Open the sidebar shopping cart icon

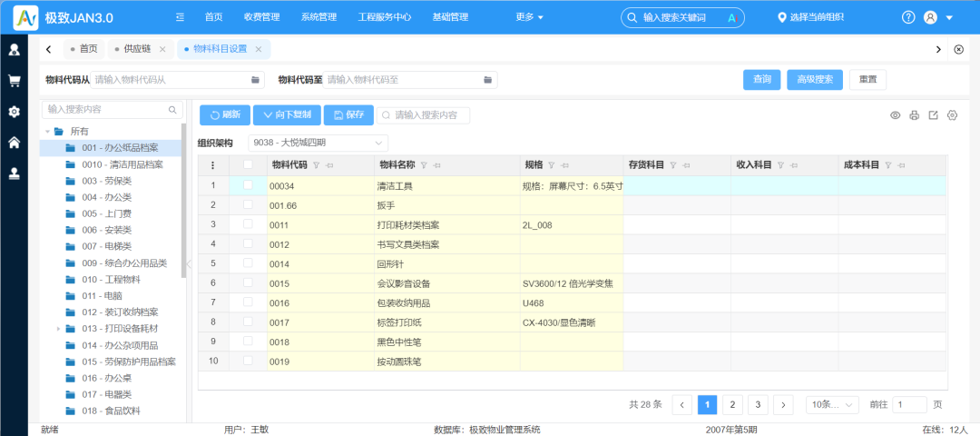(14, 81)
